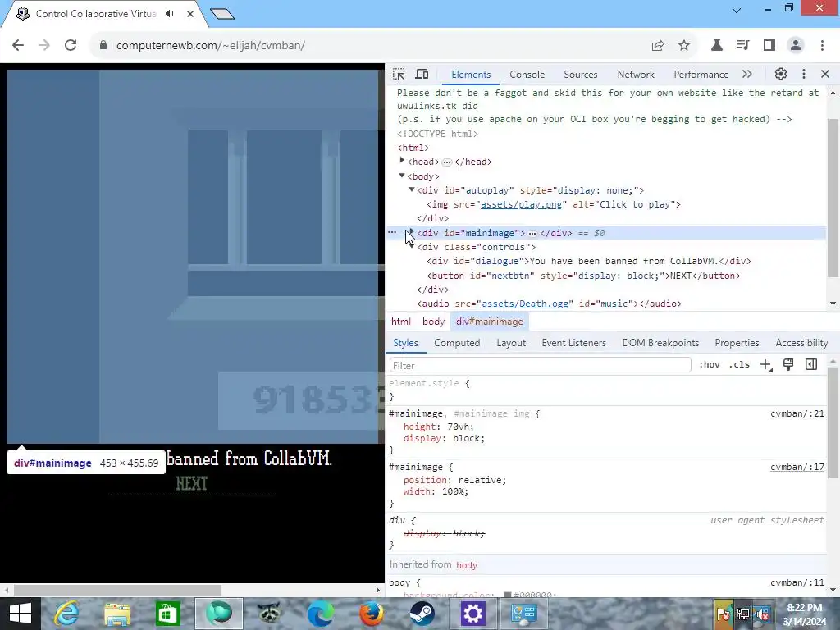Open cvmban/:17 stylesheet link

point(797,467)
